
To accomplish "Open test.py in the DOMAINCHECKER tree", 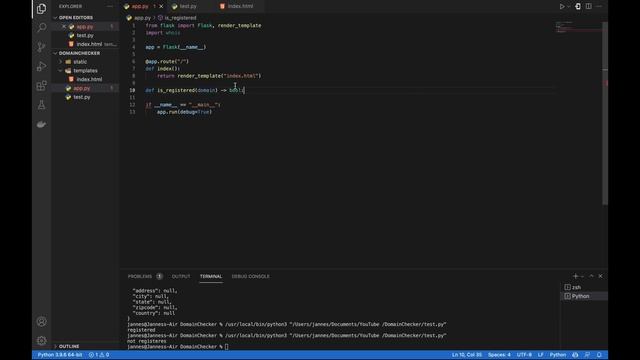I will [x=82, y=97].
